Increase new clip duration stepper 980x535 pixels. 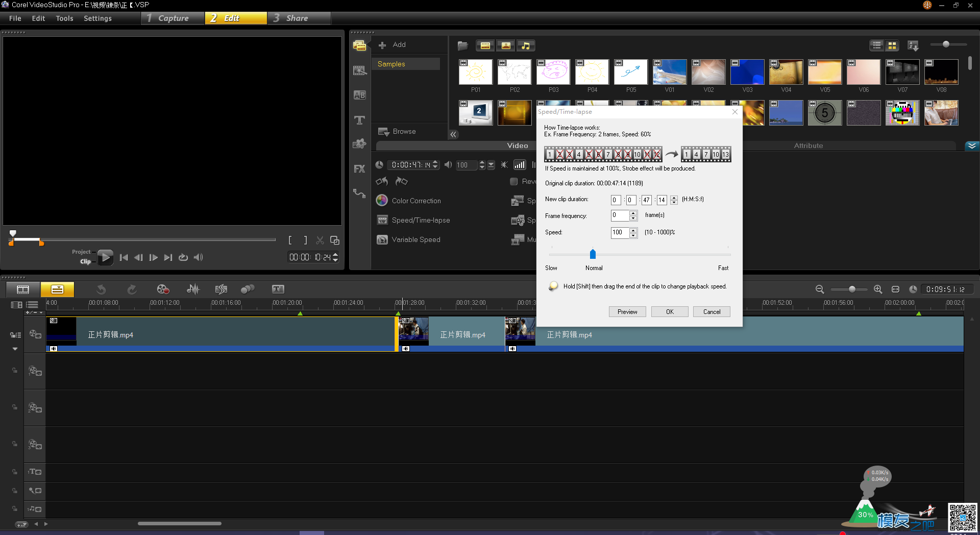(x=674, y=198)
